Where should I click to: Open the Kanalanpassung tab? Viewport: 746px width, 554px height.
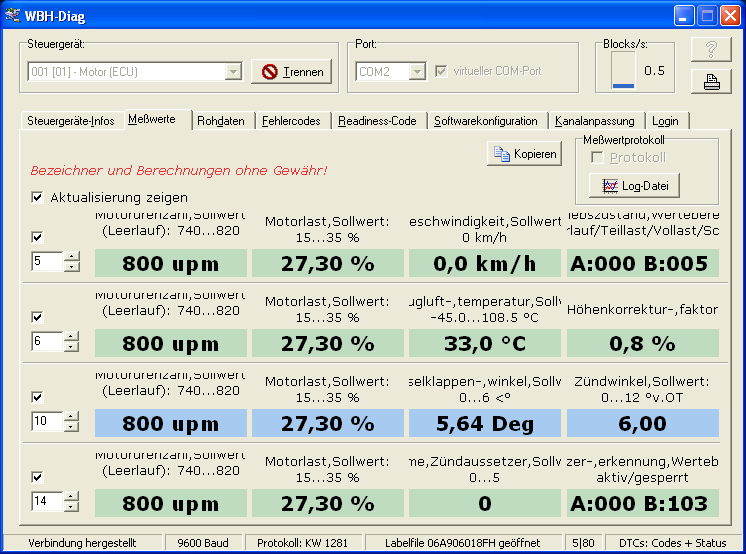tap(595, 121)
